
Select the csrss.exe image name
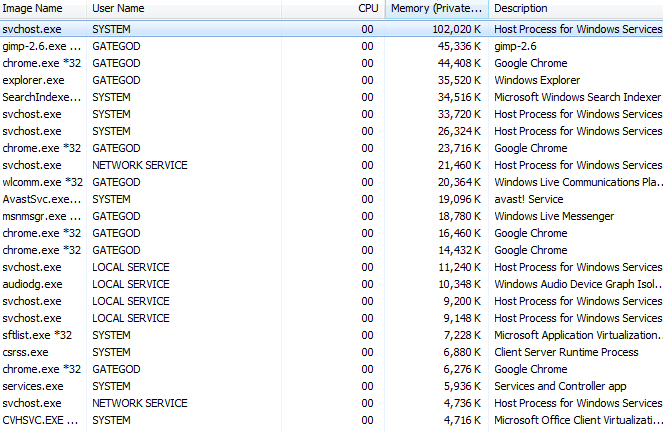(x=25, y=352)
